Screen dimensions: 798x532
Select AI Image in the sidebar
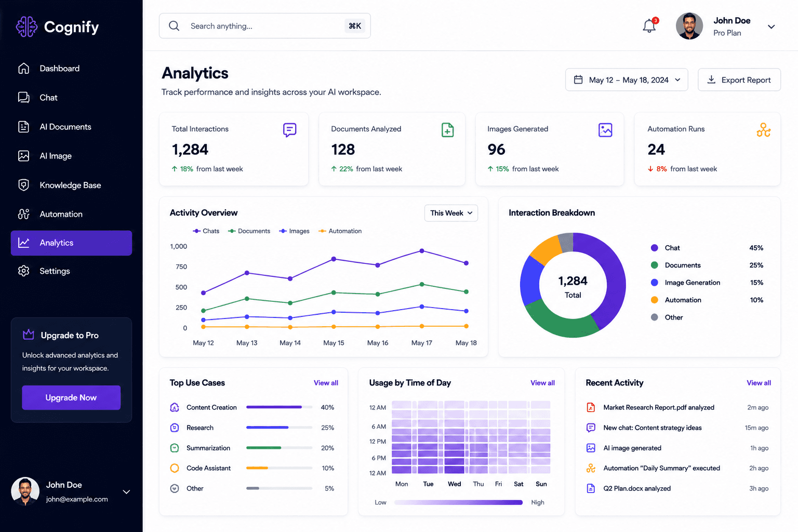pyautogui.click(x=71, y=156)
